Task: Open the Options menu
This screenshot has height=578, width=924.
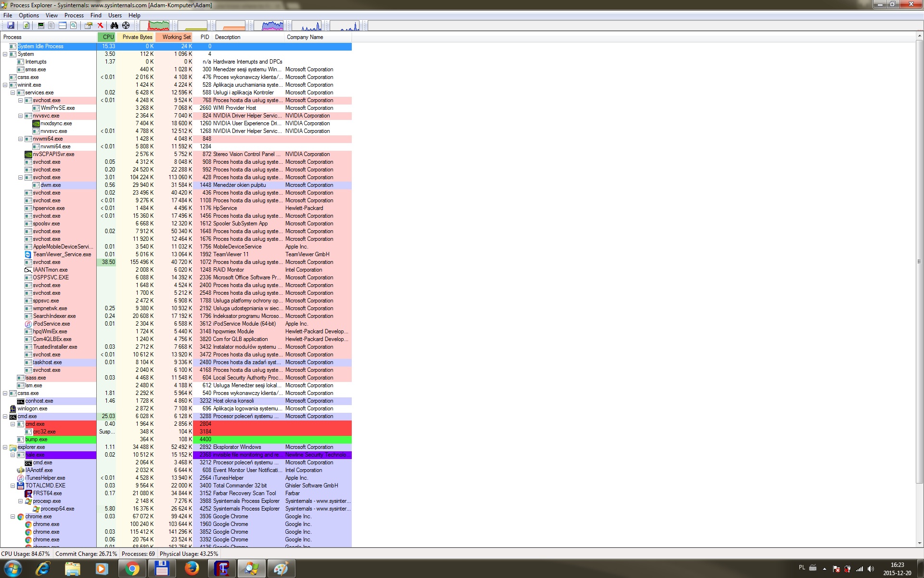Action: 29,15
